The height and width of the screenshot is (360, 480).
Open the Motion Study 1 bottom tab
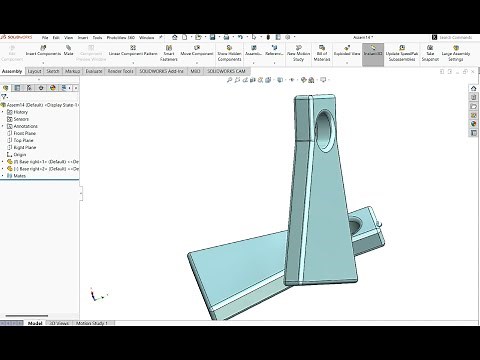92,323
